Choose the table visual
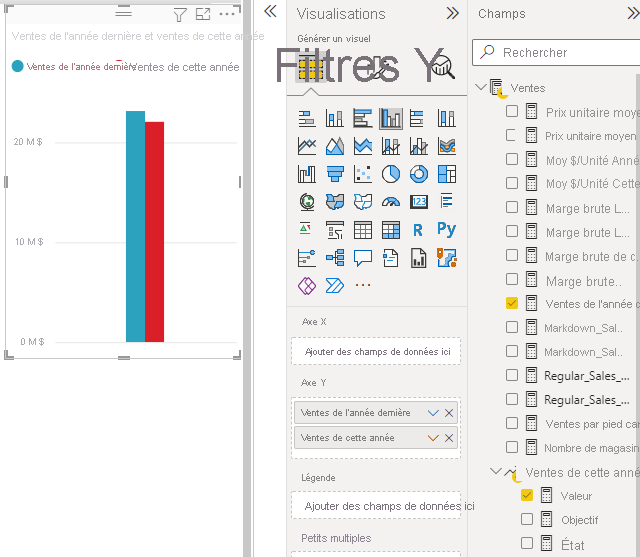This screenshot has height=557, width=640. pyautogui.click(x=362, y=230)
